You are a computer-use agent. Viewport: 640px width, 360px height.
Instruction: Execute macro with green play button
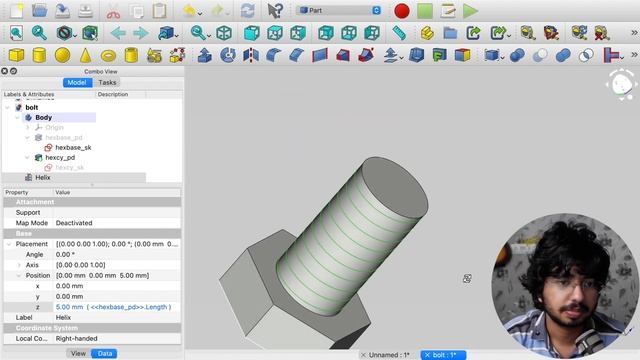[470, 11]
